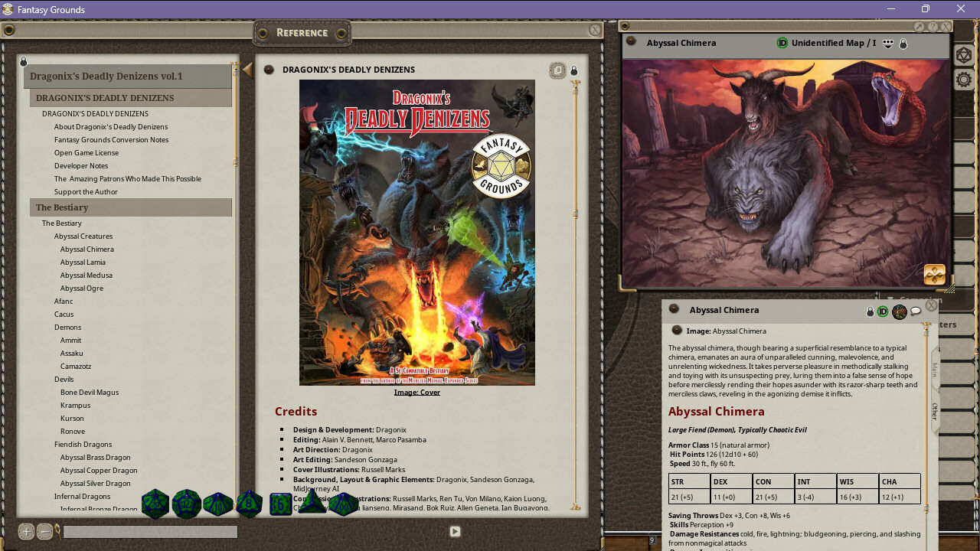This screenshot has height=551, width=980.
Task: Toggle the ID status icon on image window
Action: (x=782, y=43)
